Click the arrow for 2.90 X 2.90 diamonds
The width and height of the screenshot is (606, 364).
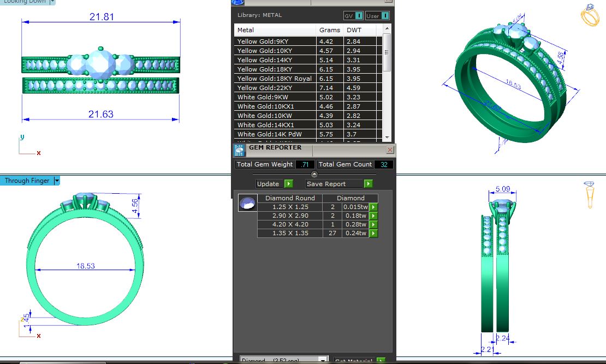pos(373,216)
